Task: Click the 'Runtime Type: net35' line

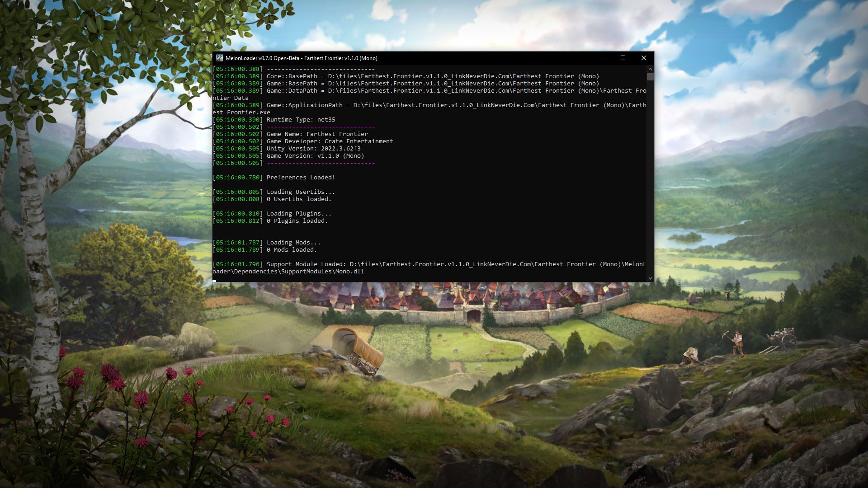Action: tap(274, 120)
